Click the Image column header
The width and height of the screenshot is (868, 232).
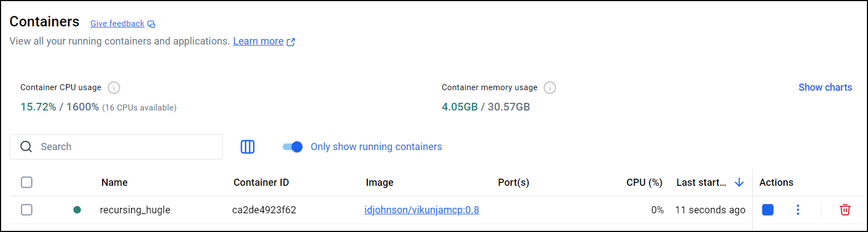point(379,183)
